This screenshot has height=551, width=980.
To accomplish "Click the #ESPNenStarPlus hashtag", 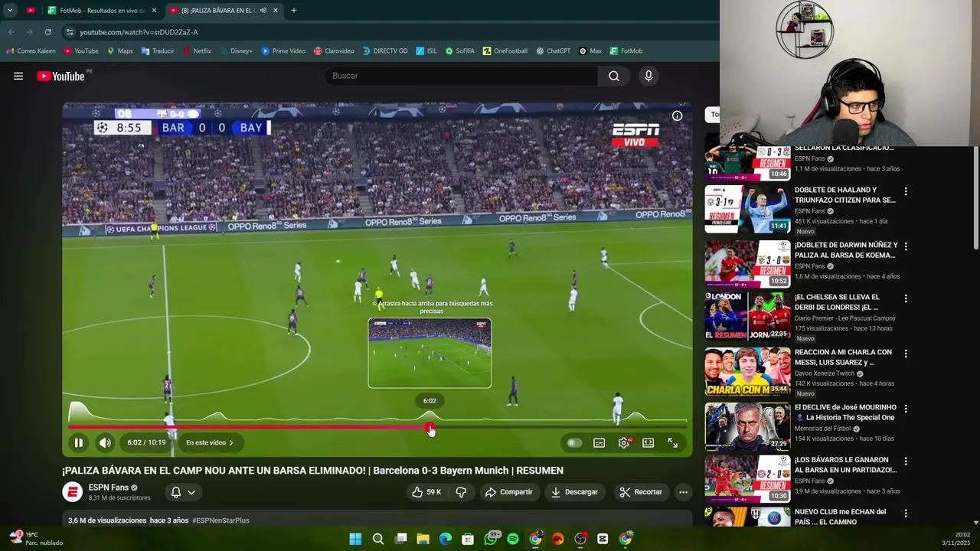I will tap(220, 520).
